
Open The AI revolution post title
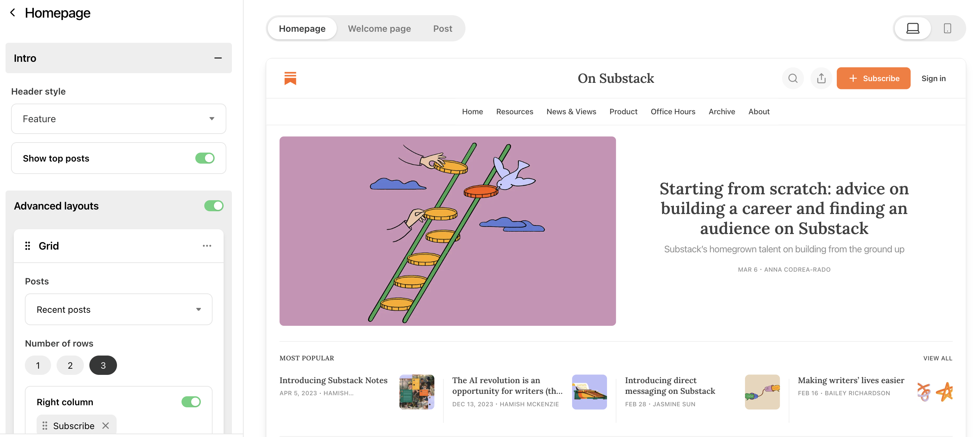pos(507,385)
